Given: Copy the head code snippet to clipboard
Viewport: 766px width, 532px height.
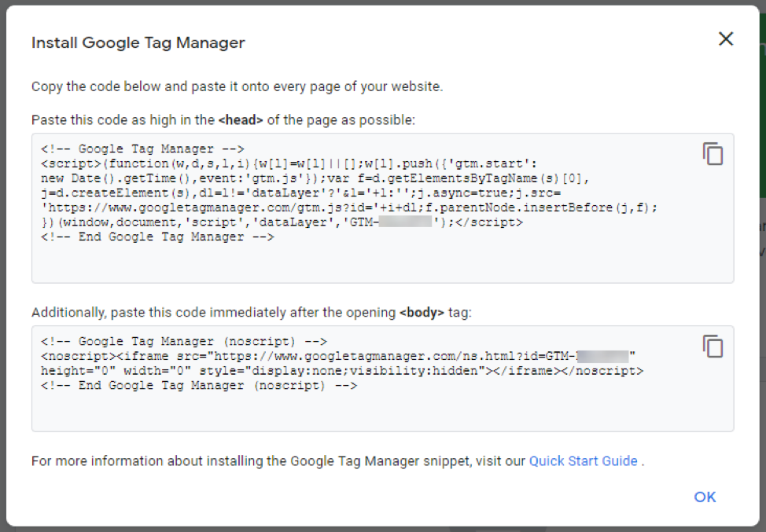Looking at the screenshot, I should click(x=713, y=154).
